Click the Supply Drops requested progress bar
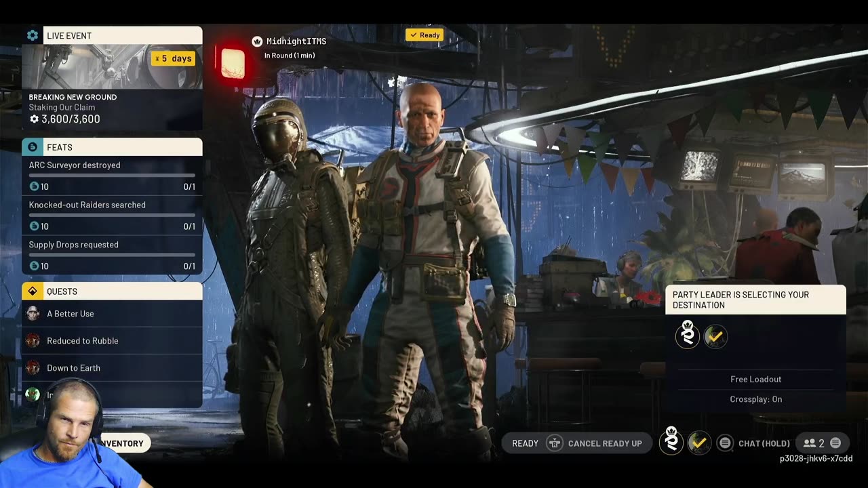Image resolution: width=868 pixels, height=488 pixels. pos(112,255)
